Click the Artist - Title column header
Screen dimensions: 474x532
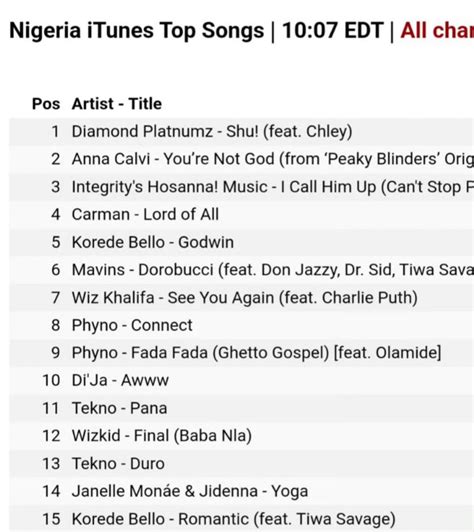pyautogui.click(x=117, y=104)
